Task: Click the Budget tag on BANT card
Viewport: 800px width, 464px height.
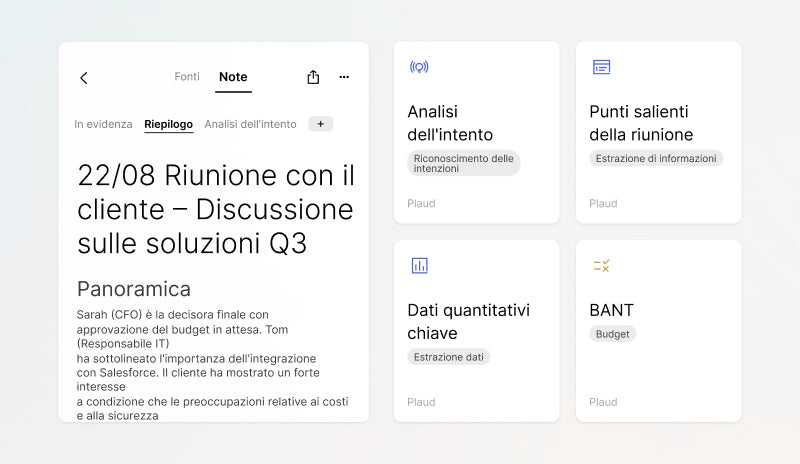Action: [612, 334]
